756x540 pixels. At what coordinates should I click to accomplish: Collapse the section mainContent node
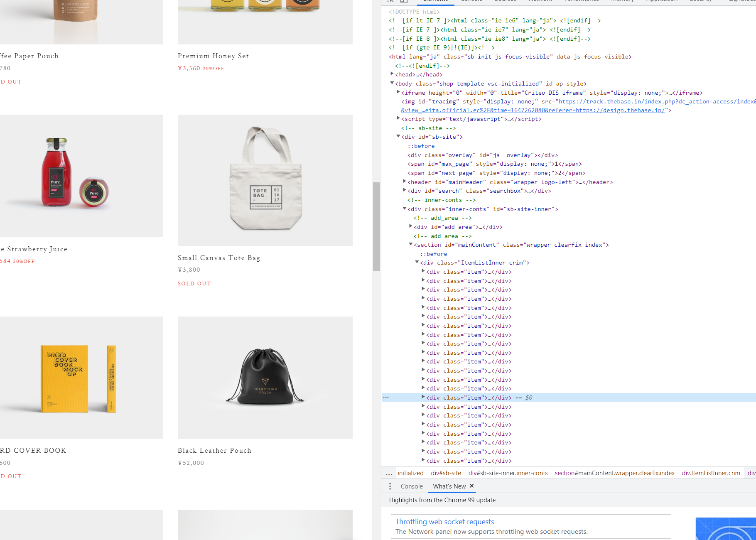click(410, 244)
